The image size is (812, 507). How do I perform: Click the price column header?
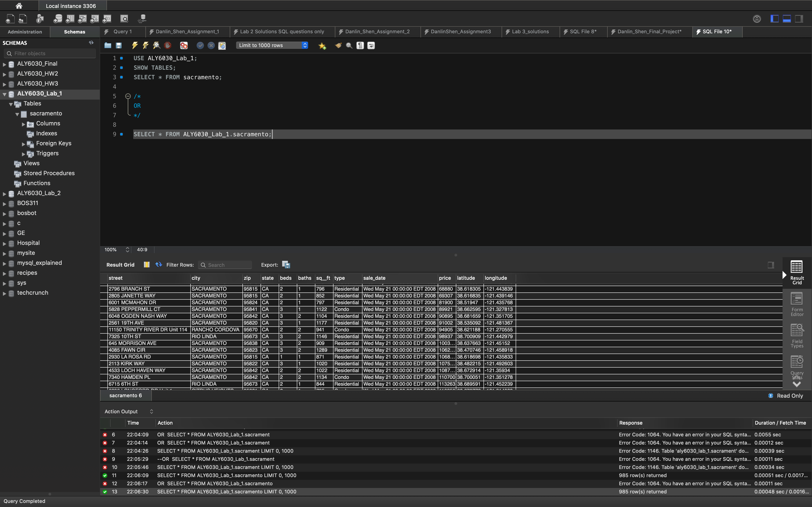(x=445, y=278)
